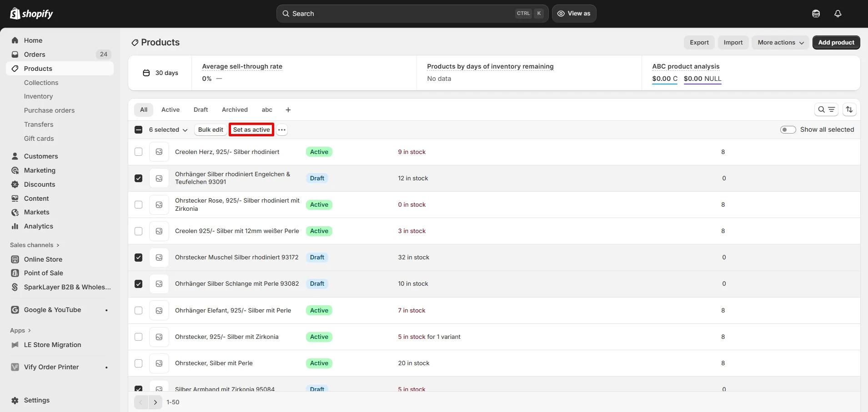This screenshot has width=868, height=412.
Task: Select the Online Store channel icon
Action: coord(15,259)
